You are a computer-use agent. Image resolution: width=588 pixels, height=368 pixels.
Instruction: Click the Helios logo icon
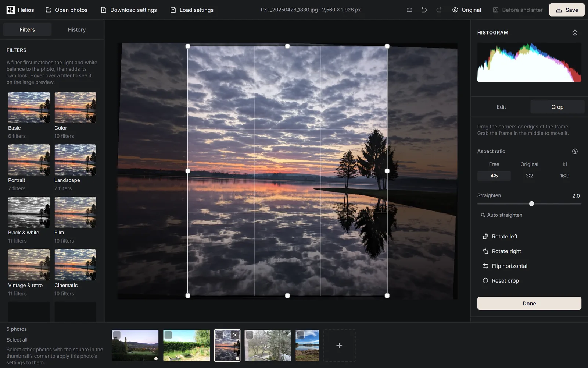(x=11, y=10)
